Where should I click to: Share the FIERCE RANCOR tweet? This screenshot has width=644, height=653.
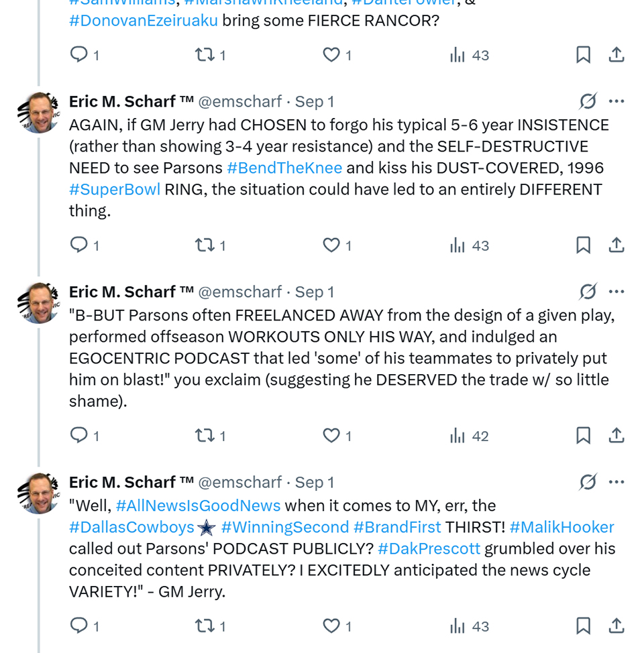coord(616,55)
